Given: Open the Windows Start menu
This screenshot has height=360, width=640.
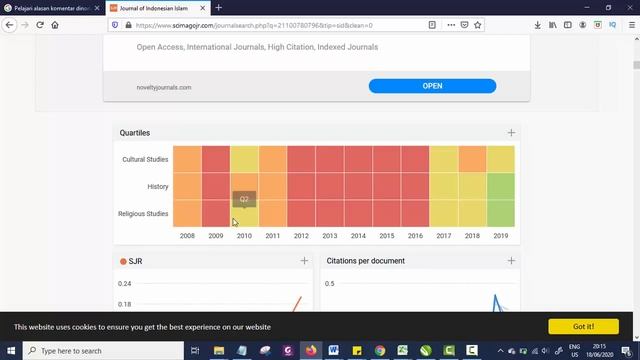Looking at the screenshot, I should click(11, 351).
